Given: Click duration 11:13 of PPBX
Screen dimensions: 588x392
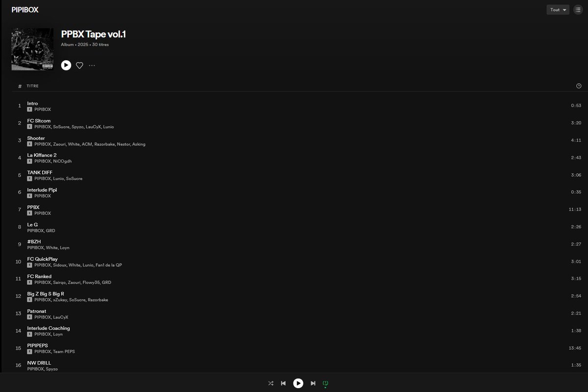Looking at the screenshot, I should [575, 209].
